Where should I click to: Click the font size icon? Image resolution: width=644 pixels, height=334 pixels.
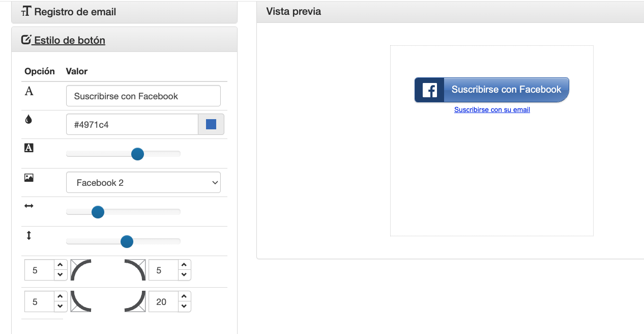coord(29,148)
